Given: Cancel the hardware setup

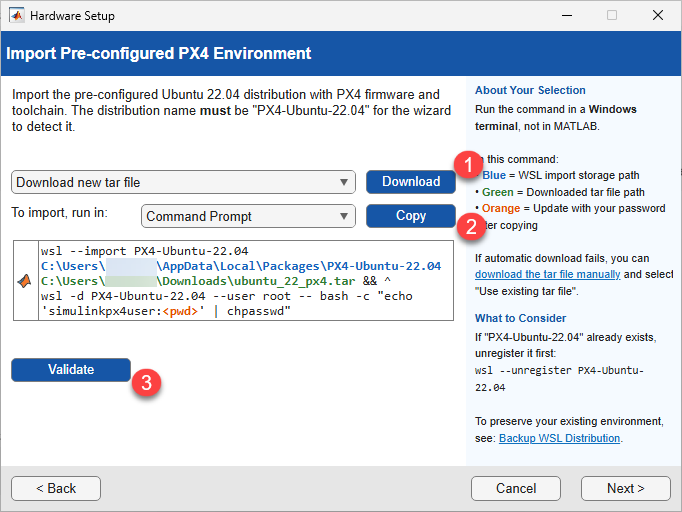Looking at the screenshot, I should point(516,489).
